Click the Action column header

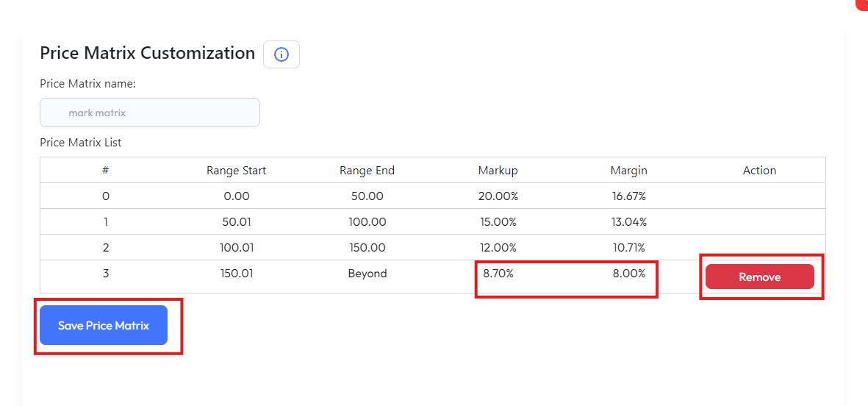click(x=759, y=171)
